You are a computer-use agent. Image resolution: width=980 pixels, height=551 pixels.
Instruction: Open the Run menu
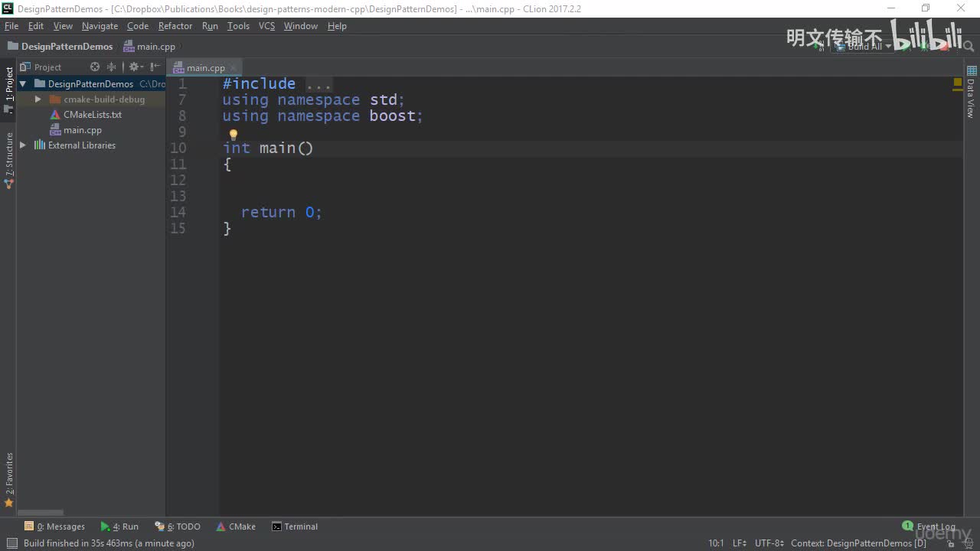tap(210, 26)
